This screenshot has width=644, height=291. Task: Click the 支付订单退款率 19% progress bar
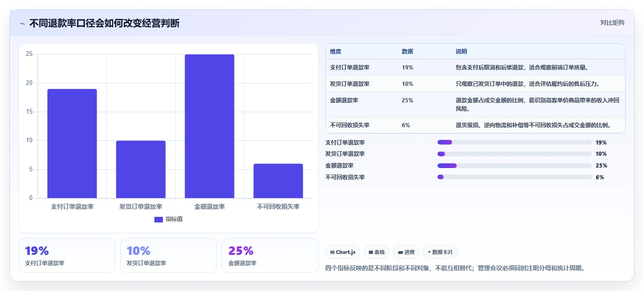coord(514,142)
